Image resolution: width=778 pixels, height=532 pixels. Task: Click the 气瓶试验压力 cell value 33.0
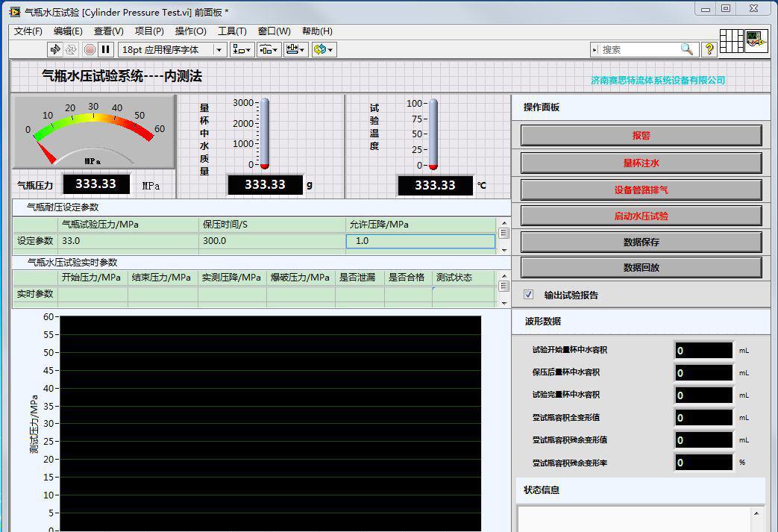click(x=128, y=241)
